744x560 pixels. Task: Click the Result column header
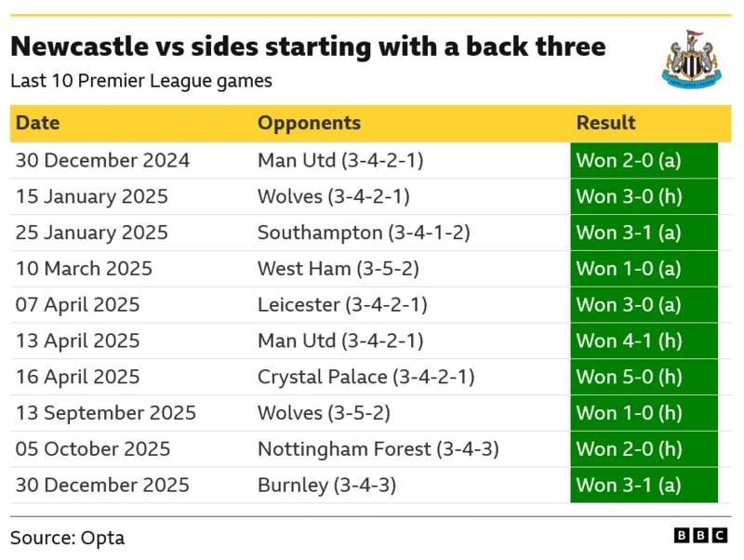pyautogui.click(x=606, y=123)
